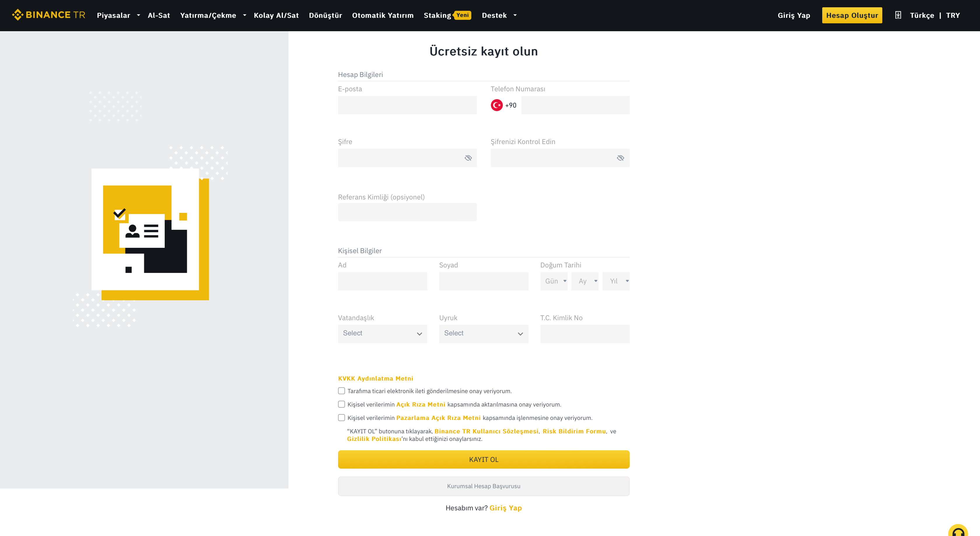Tick the Pazarlama Açık Rıza consent checkbox
This screenshot has width=980, height=536.
coord(341,418)
